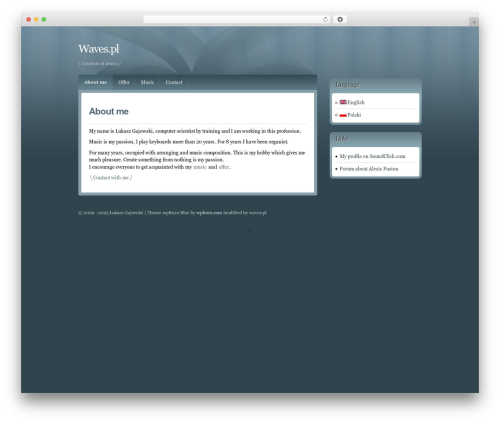Click the paragraph starting 'My name is Lukasz Gajewski'

195,131
